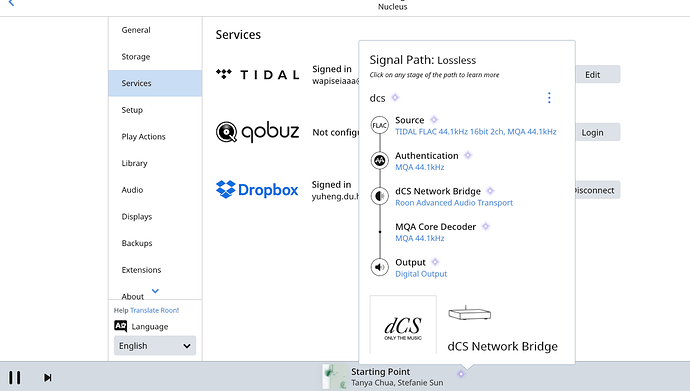Click the back arrow in header

[11, 3]
